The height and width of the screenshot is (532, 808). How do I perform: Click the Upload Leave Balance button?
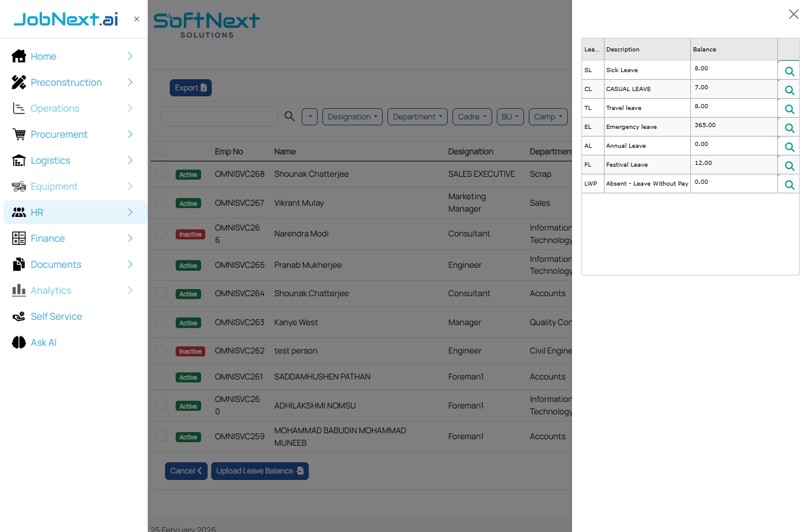(x=260, y=471)
